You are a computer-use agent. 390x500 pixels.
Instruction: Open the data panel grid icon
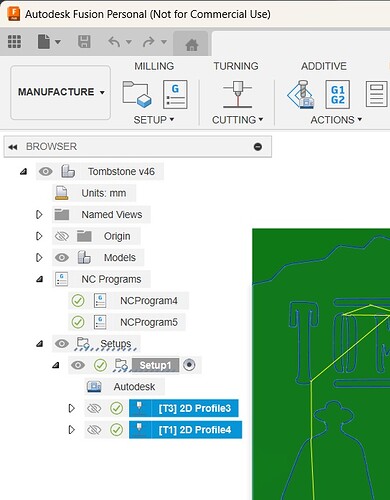click(x=14, y=42)
